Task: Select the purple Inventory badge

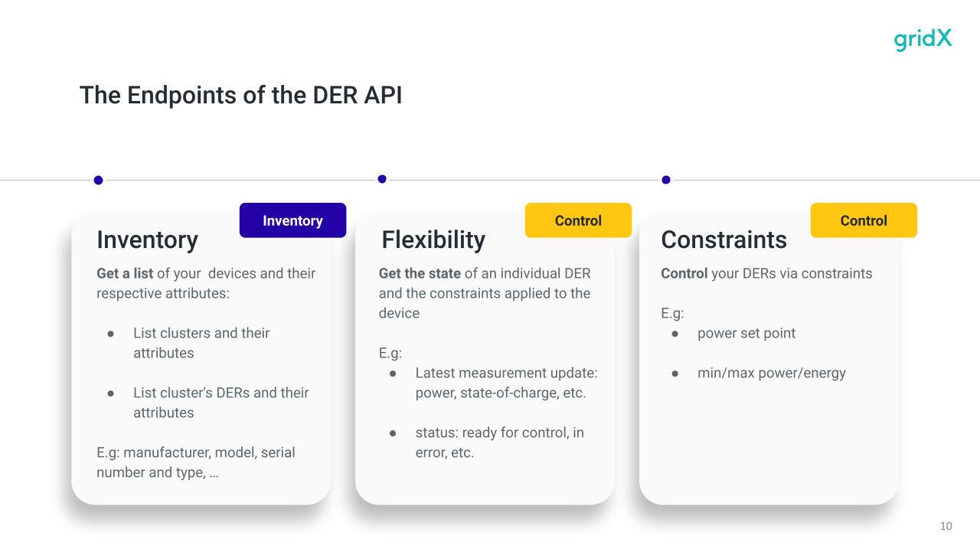Action: pyautogui.click(x=292, y=220)
